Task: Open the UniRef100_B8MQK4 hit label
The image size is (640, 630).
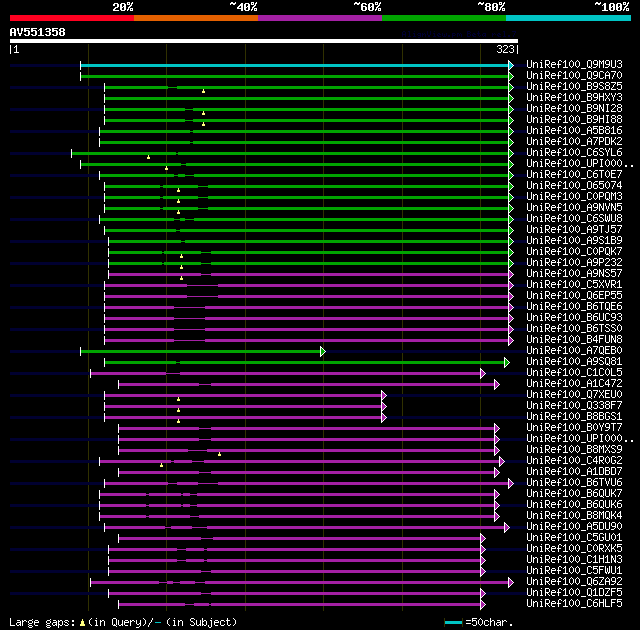Action: point(574,516)
